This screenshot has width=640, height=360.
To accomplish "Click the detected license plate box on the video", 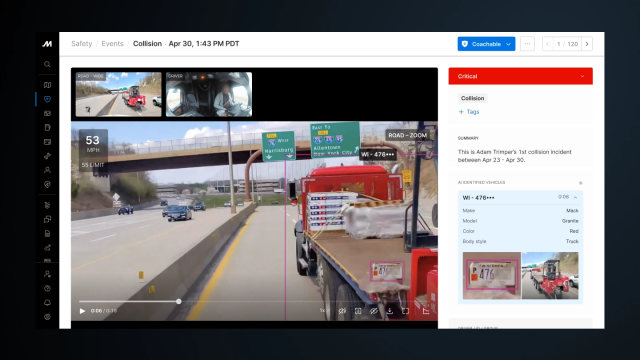I will click(x=387, y=271).
